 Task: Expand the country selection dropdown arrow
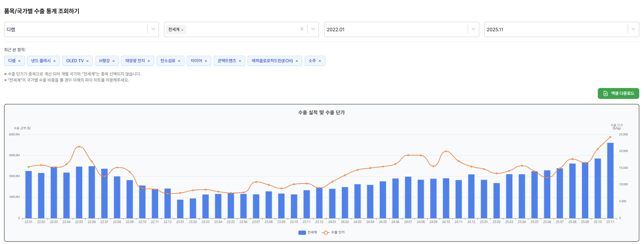313,29
